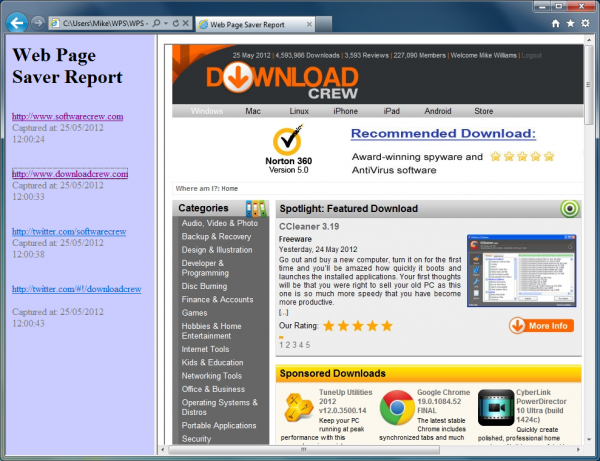Viewport: 600px width, 461px height.
Task: Open TuneUp Utilities 2012 download title
Action: (x=345, y=401)
